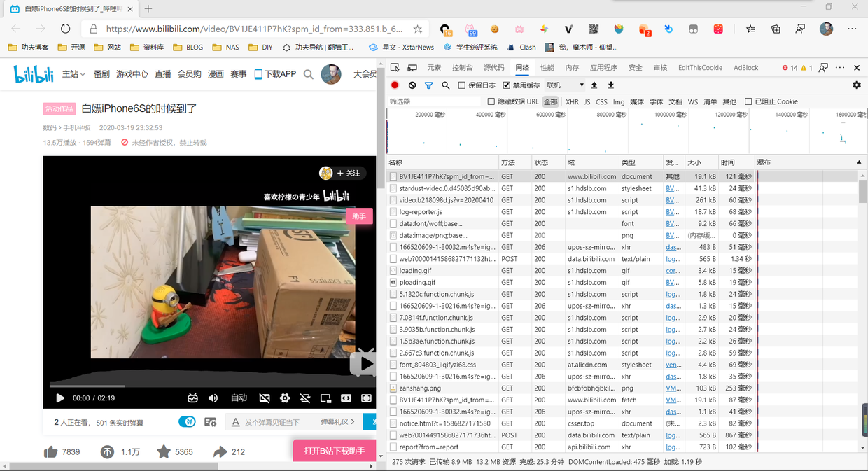Viewport: 868px width, 471px height.
Task: Click the video progress bar
Action: click(209, 386)
